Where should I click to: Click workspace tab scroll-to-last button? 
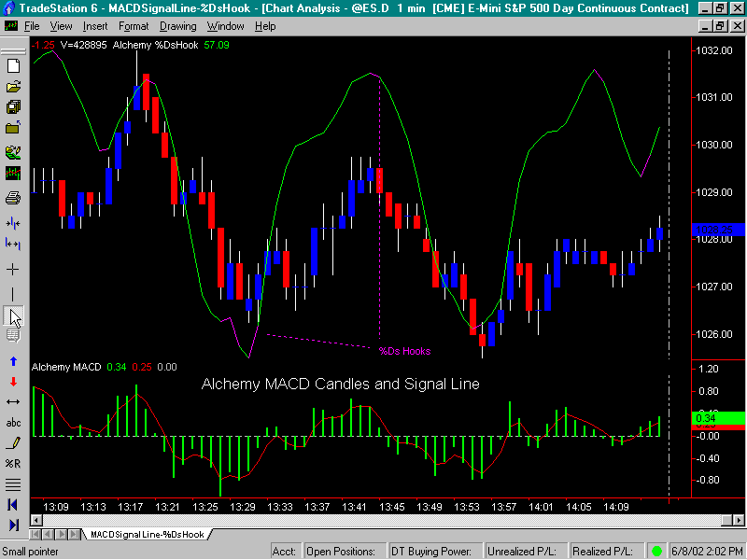click(x=75, y=534)
